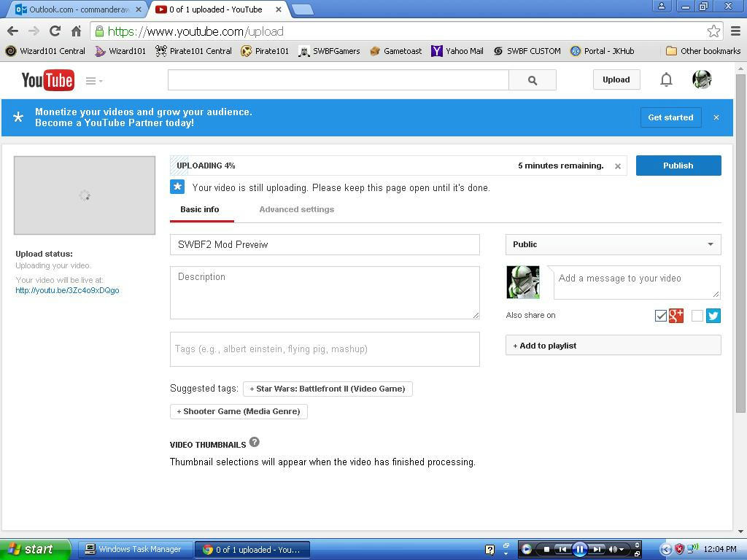Open the Gametoast bookmark
The height and width of the screenshot is (560, 747).
395,51
